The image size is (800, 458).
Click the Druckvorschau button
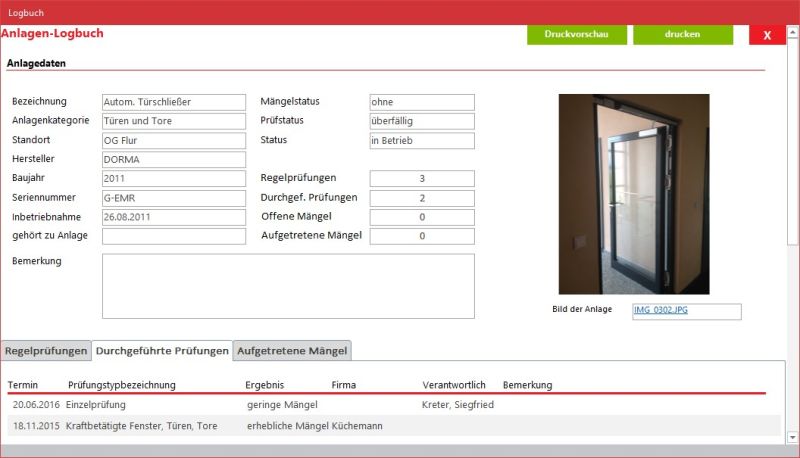coord(577,35)
